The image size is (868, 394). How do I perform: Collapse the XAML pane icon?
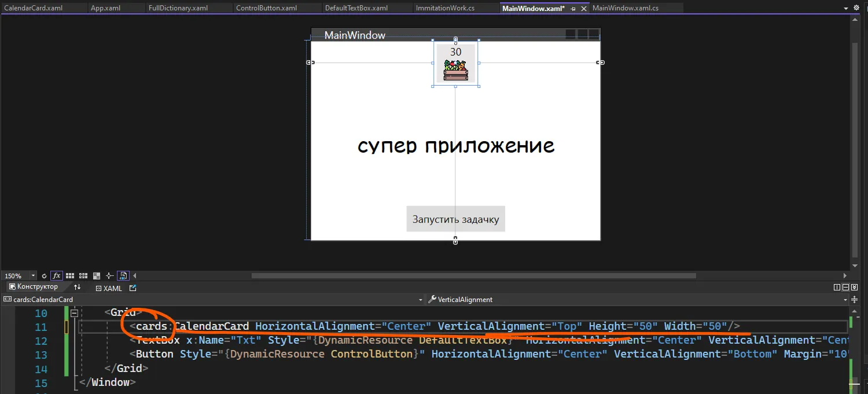(854, 288)
